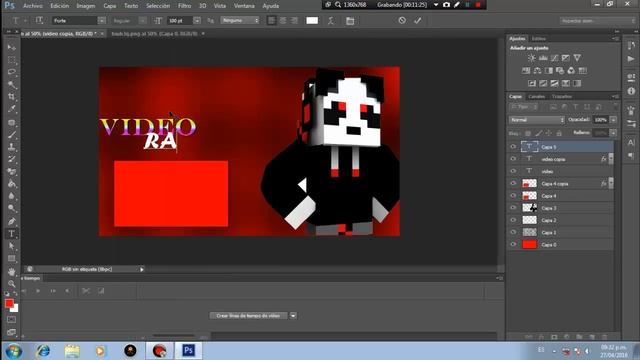Screen dimensions: 640x360
Task: Center the text alignment
Action: coord(283,20)
